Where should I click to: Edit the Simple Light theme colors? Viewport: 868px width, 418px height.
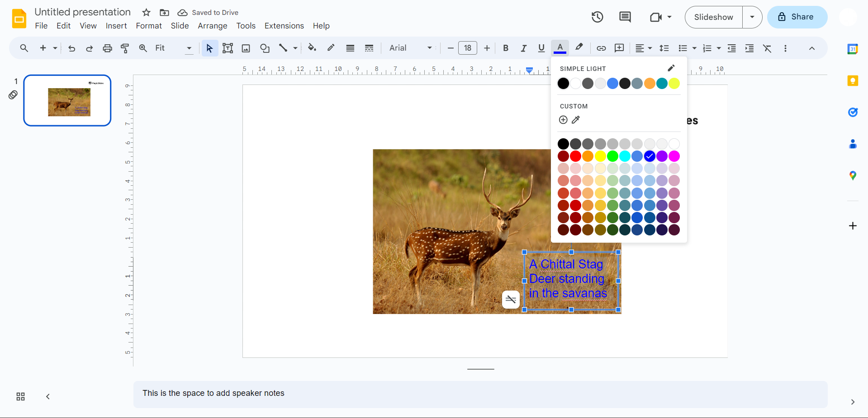tap(671, 68)
